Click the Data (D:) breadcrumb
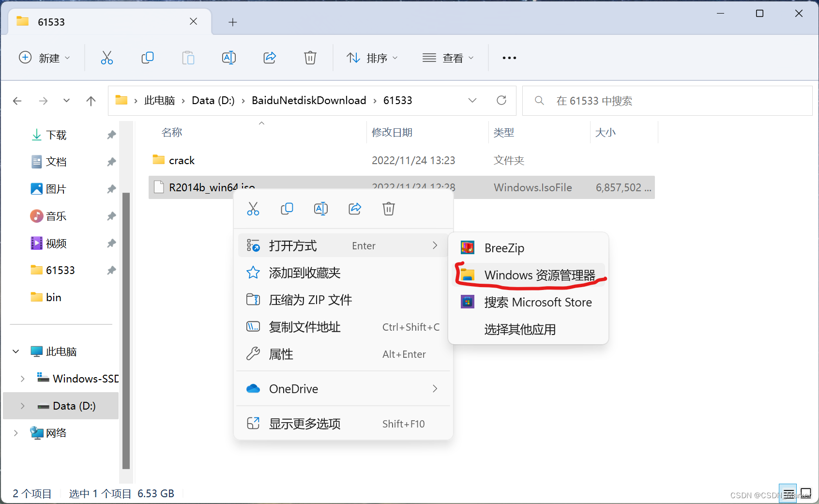Screen dimensions: 819x504 [213, 100]
